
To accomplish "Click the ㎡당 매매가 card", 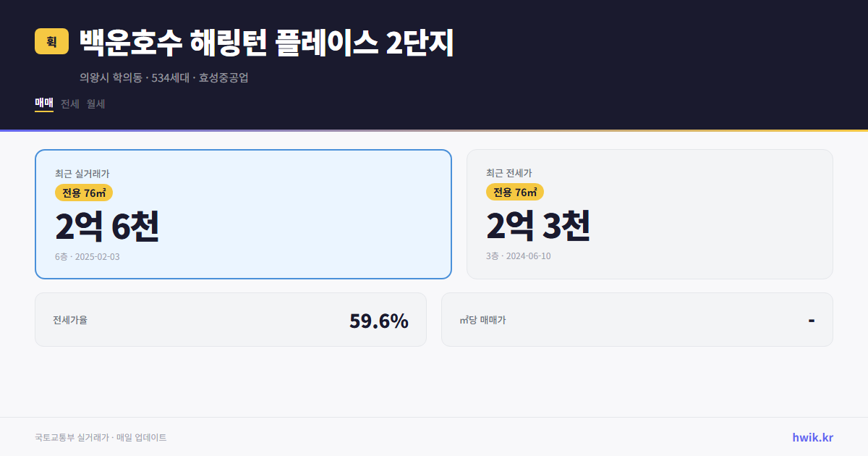I will (637, 319).
